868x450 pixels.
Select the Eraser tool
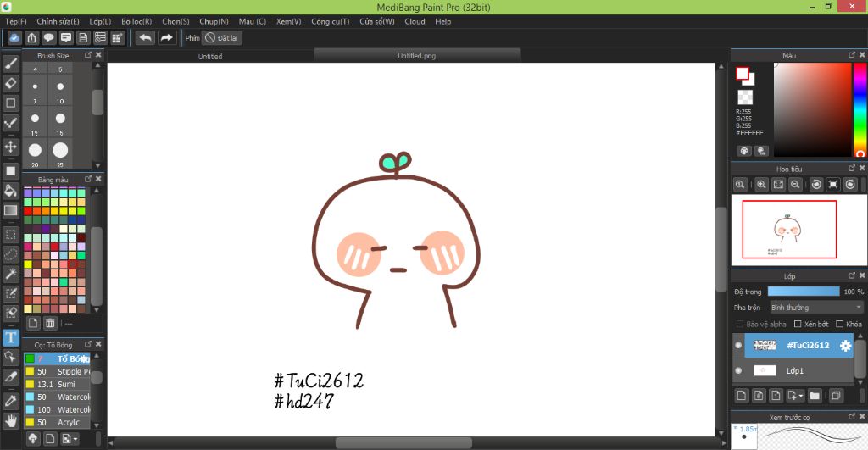(10, 83)
